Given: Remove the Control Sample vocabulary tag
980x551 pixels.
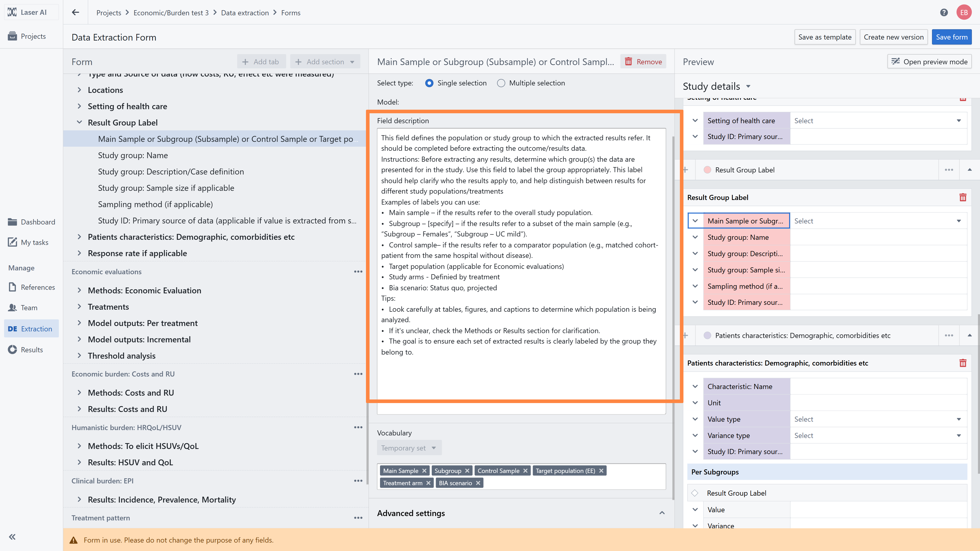Looking at the screenshot, I should pos(525,471).
